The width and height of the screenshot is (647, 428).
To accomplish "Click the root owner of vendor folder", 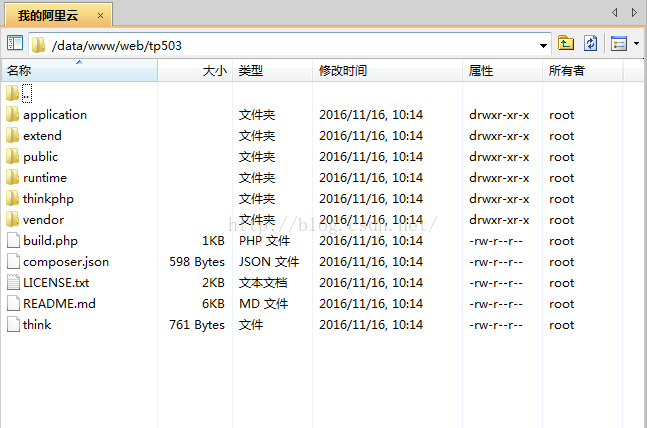I will [x=562, y=220].
